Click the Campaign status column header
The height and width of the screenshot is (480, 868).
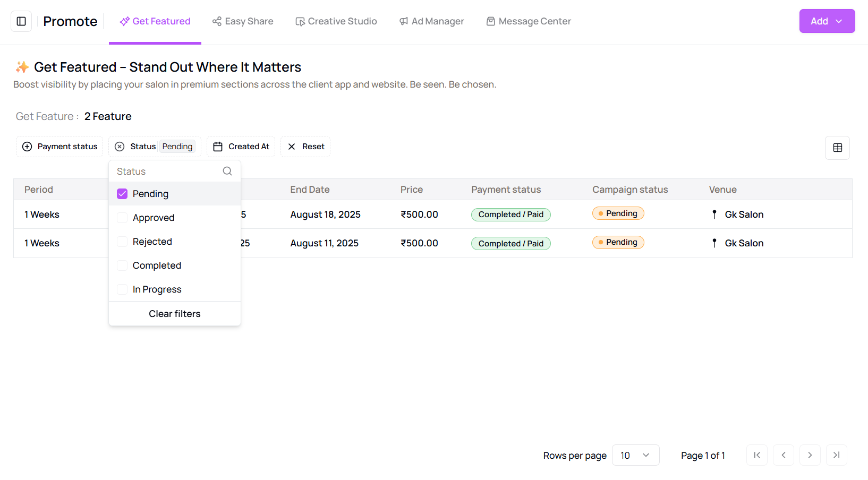pos(630,190)
